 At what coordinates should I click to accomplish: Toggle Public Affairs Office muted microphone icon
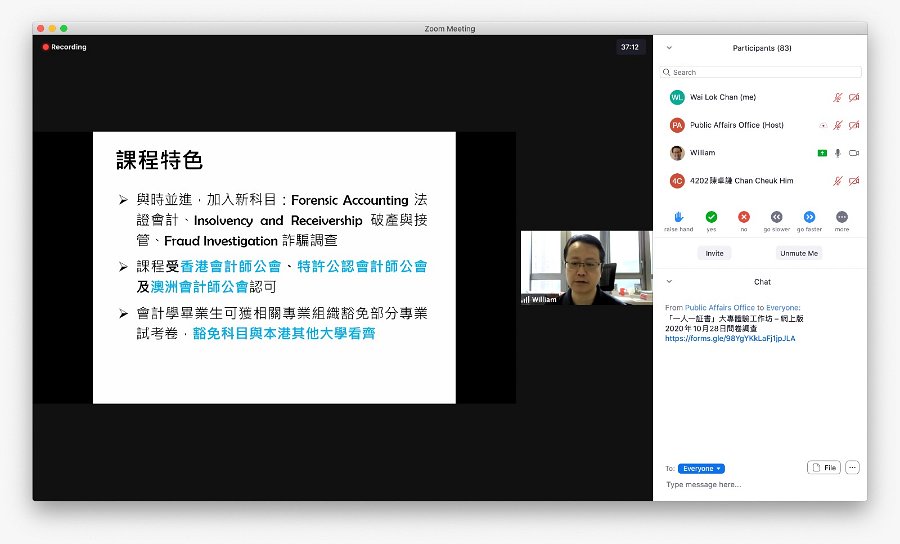click(x=838, y=125)
